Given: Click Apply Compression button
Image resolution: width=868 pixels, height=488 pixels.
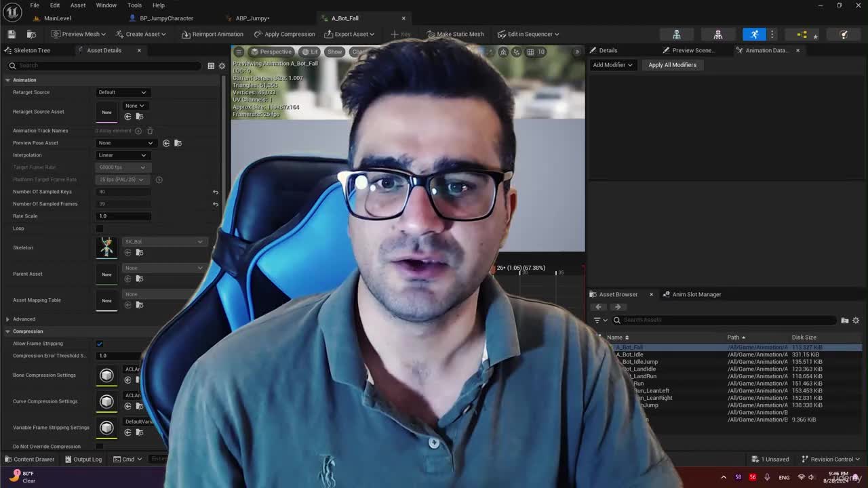Looking at the screenshot, I should 285,34.
